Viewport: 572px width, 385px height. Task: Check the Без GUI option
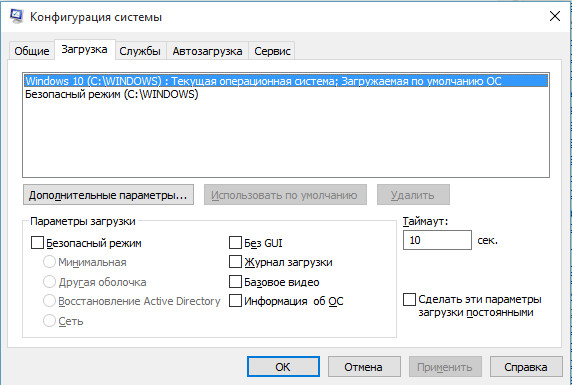[x=235, y=243]
